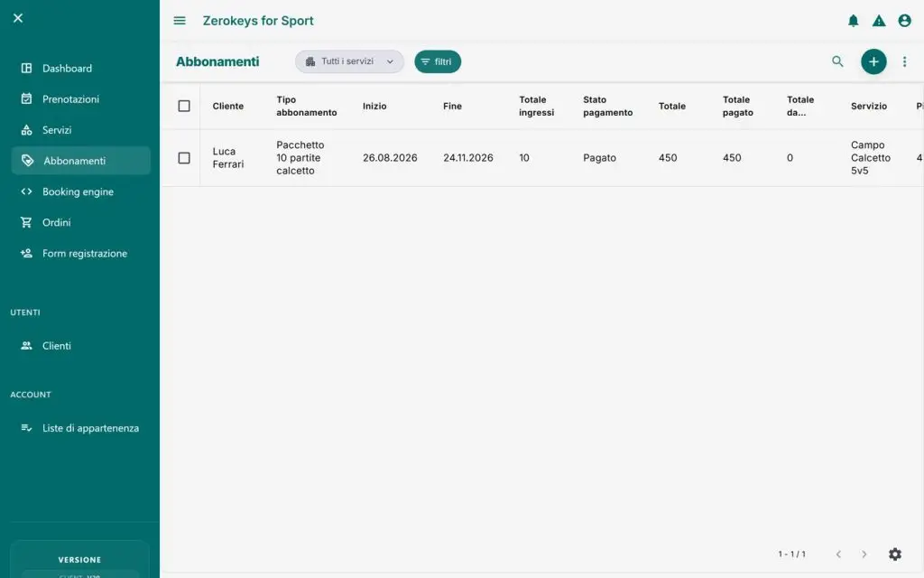
Task: Click the warning triangle alert icon
Action: (x=879, y=21)
